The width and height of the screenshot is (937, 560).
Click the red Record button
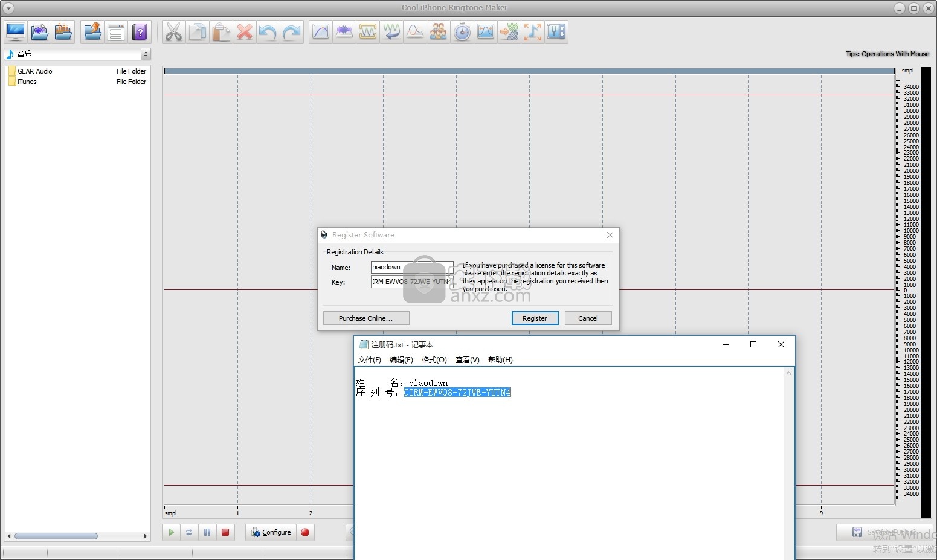305,532
